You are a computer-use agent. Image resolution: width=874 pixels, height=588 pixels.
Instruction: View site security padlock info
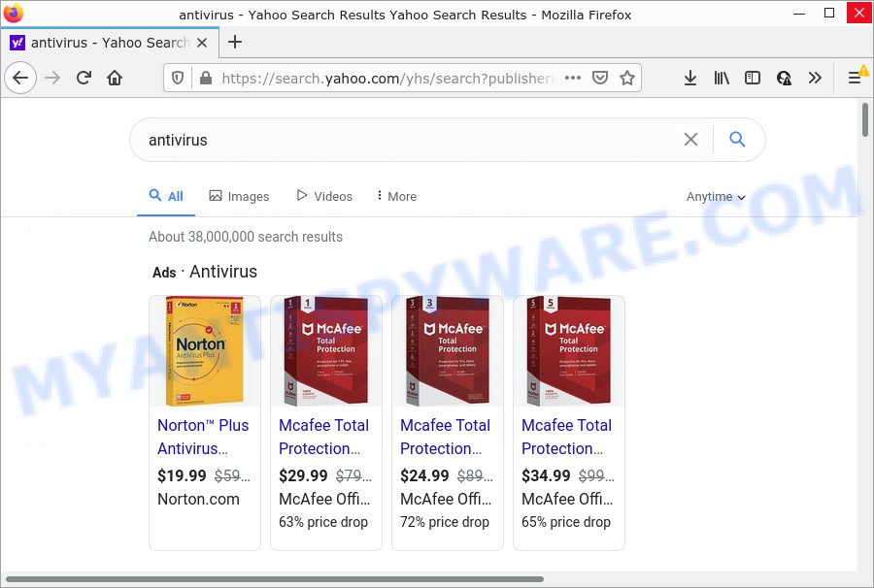(206, 78)
